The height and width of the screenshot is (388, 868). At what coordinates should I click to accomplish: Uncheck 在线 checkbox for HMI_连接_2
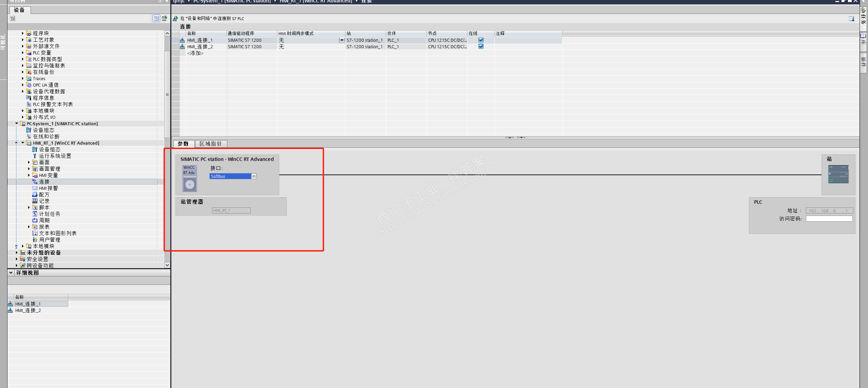coord(481,47)
